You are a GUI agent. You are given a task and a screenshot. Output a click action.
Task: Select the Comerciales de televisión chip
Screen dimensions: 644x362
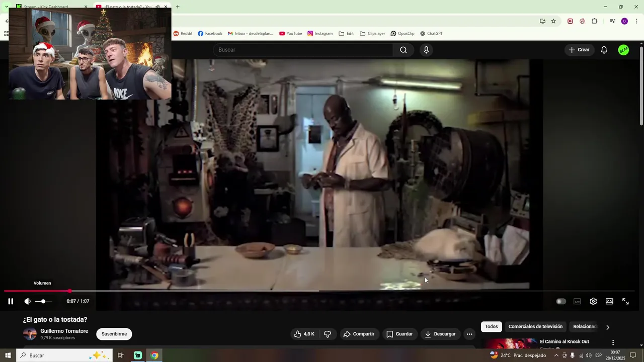pos(535,327)
